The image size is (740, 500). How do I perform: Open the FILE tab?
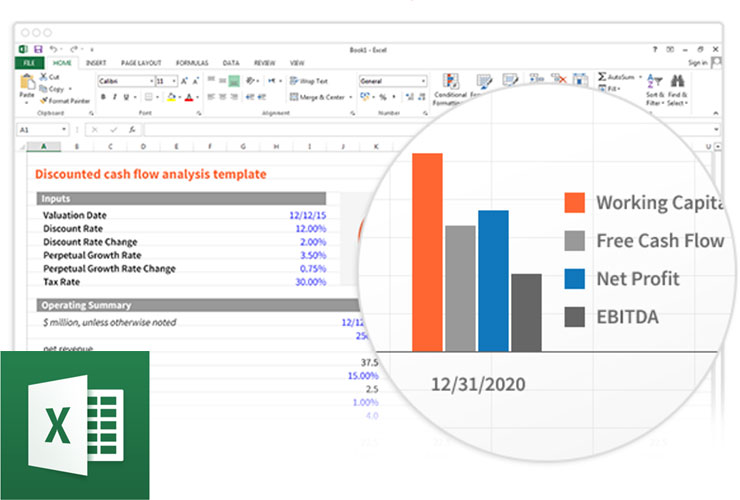tap(29, 63)
